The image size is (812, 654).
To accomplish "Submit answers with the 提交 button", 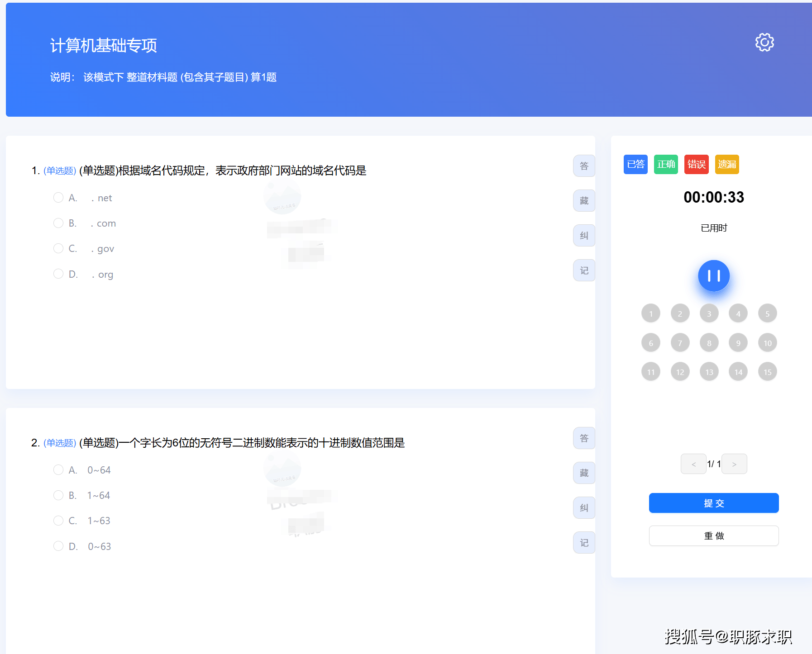I will pos(714,503).
